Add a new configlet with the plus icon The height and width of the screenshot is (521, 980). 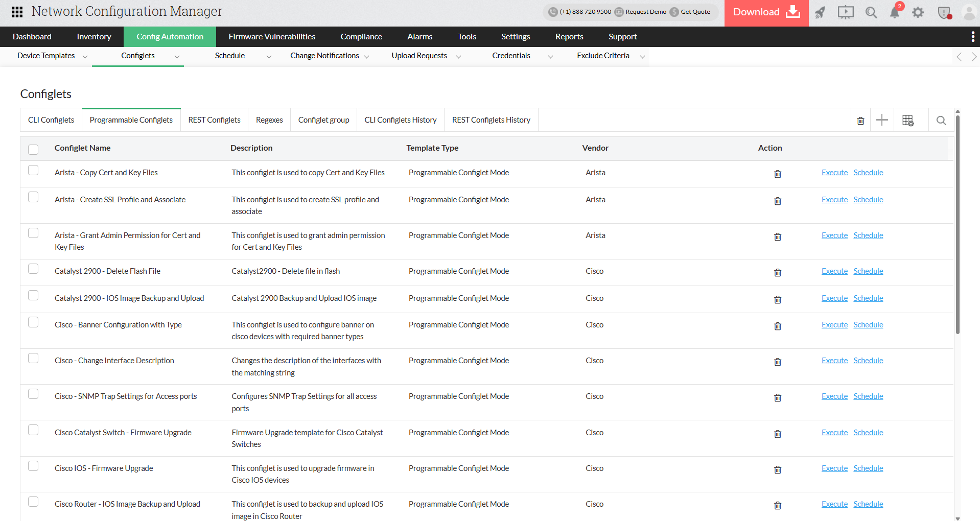(x=882, y=120)
